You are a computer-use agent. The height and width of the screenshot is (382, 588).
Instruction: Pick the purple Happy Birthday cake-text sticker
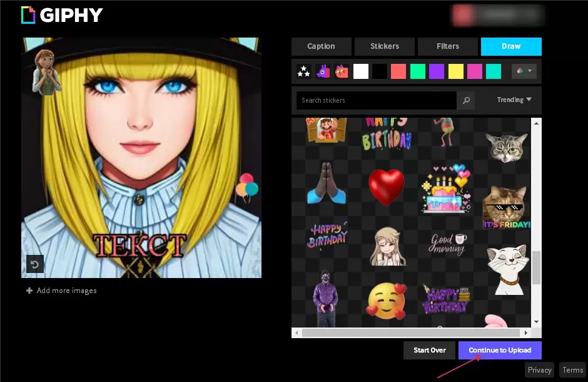tap(446, 299)
